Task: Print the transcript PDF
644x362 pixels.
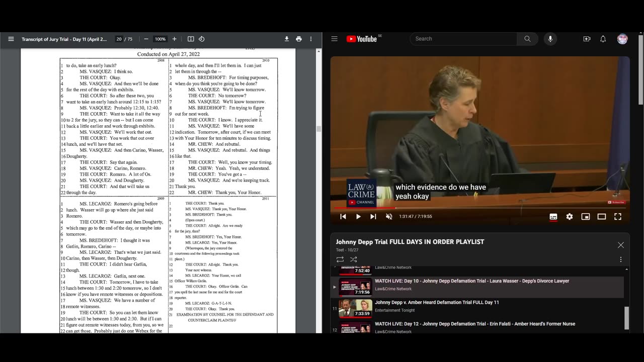Action: [x=299, y=39]
